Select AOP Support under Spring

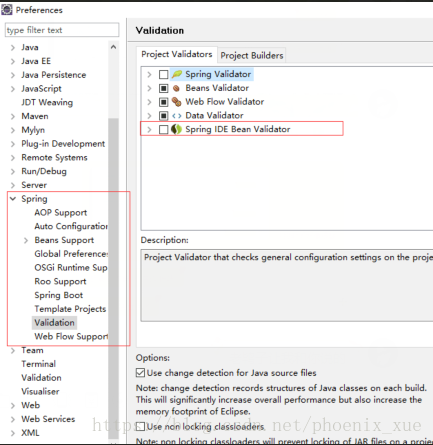(x=61, y=213)
